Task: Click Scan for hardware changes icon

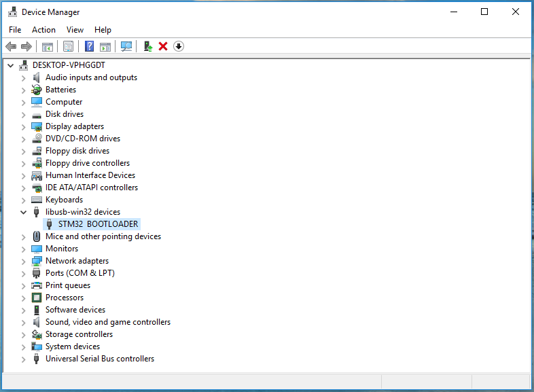Action: (x=126, y=46)
